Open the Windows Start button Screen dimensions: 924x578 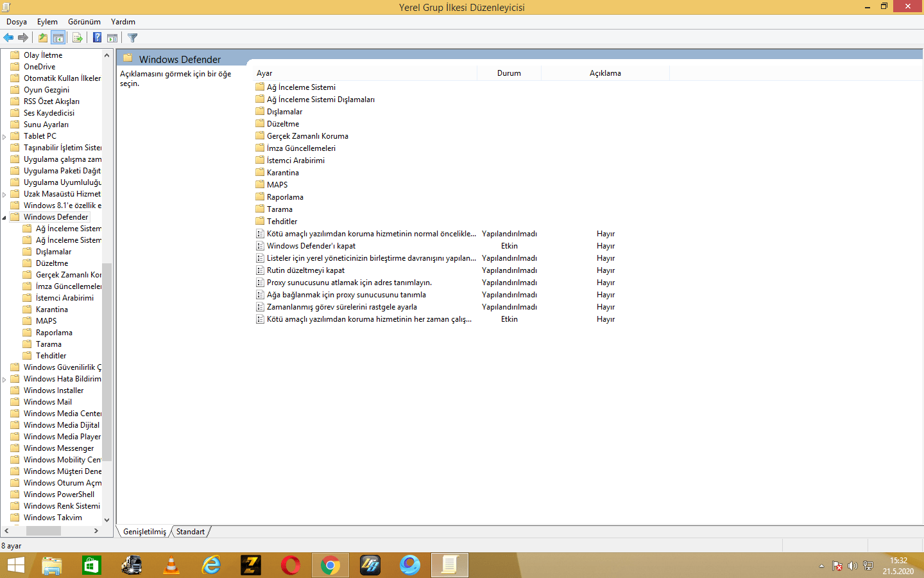click(x=16, y=565)
